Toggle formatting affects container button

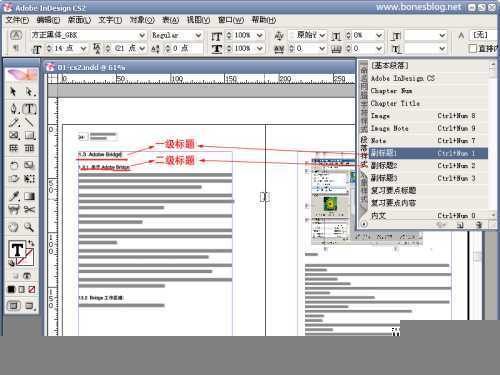(x=16, y=276)
